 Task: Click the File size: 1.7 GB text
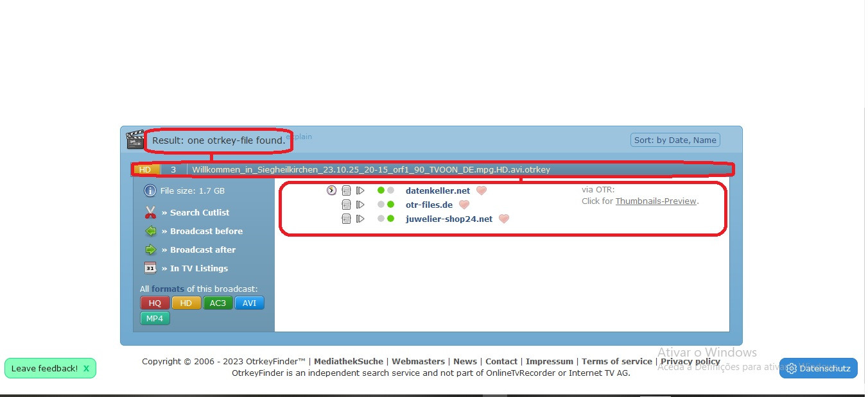193,190
